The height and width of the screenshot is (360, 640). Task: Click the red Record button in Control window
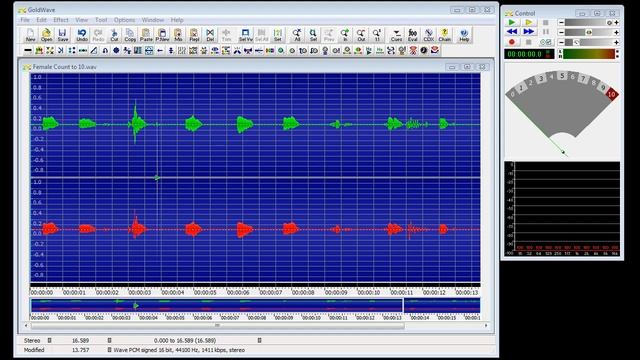[512, 42]
